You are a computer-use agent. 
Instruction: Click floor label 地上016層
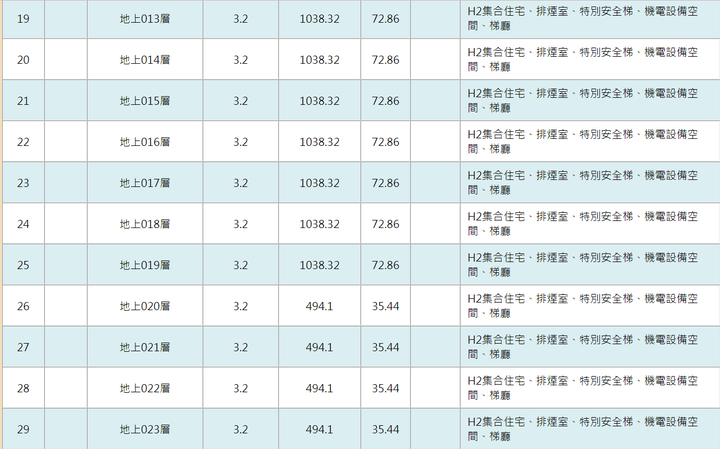(145, 142)
